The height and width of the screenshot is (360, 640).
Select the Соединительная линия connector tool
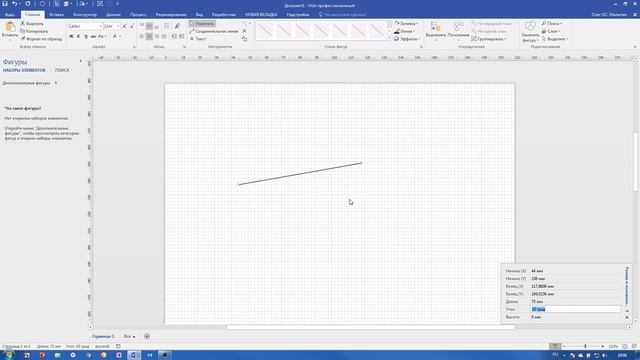(x=214, y=31)
